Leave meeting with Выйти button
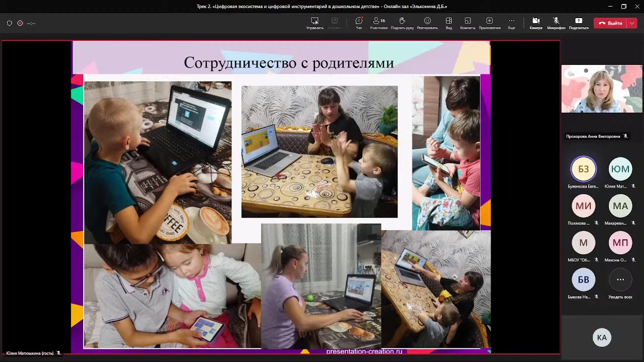This screenshot has height=362, width=644. [x=610, y=23]
